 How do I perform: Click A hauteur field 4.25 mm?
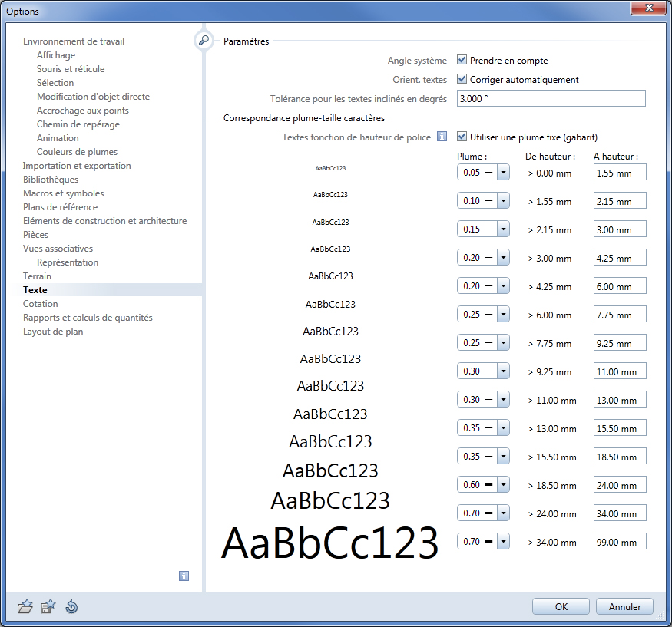(x=620, y=257)
